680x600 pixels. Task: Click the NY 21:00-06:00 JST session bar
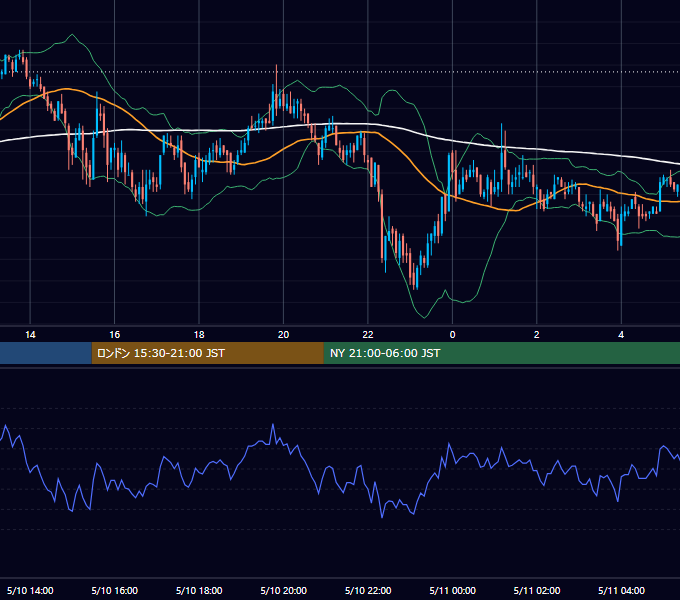click(502, 353)
